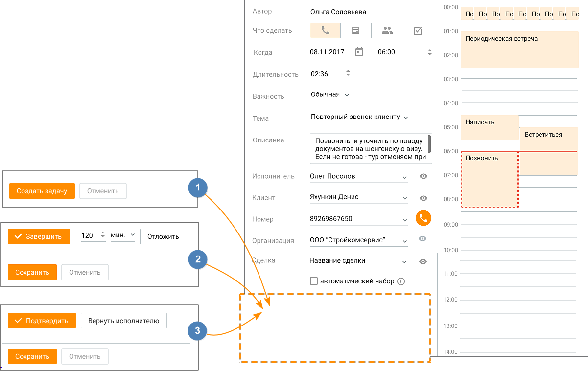Click Сохранить below the Завершить button

[x=32, y=272]
